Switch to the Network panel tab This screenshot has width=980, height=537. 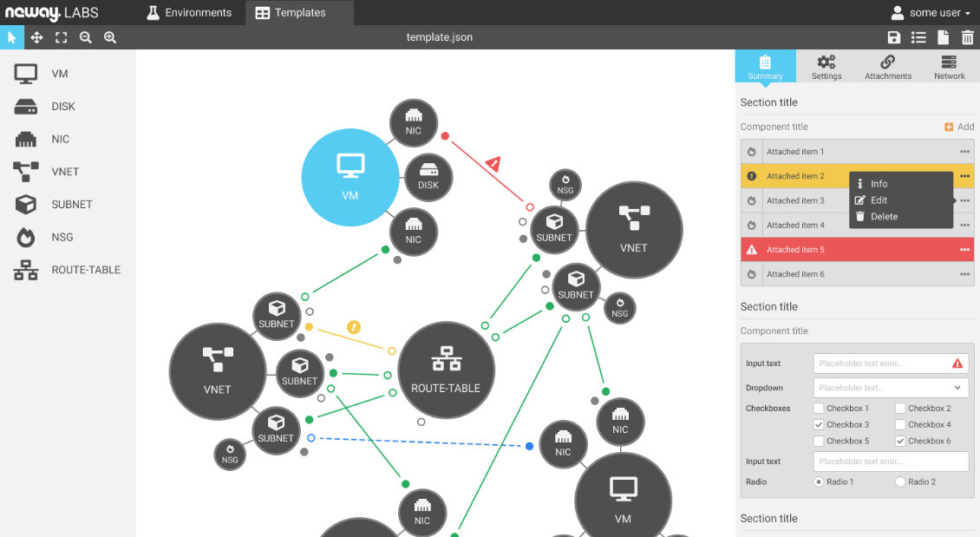click(949, 67)
